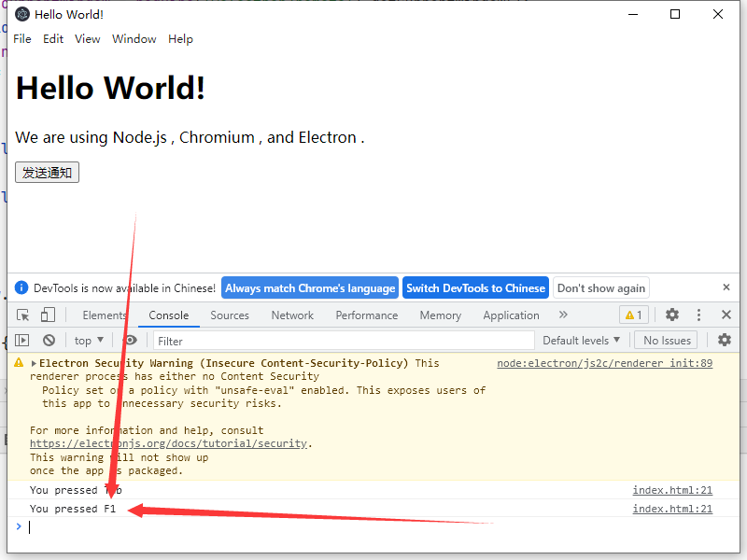Click the "You pressed F1" log text

click(x=73, y=509)
